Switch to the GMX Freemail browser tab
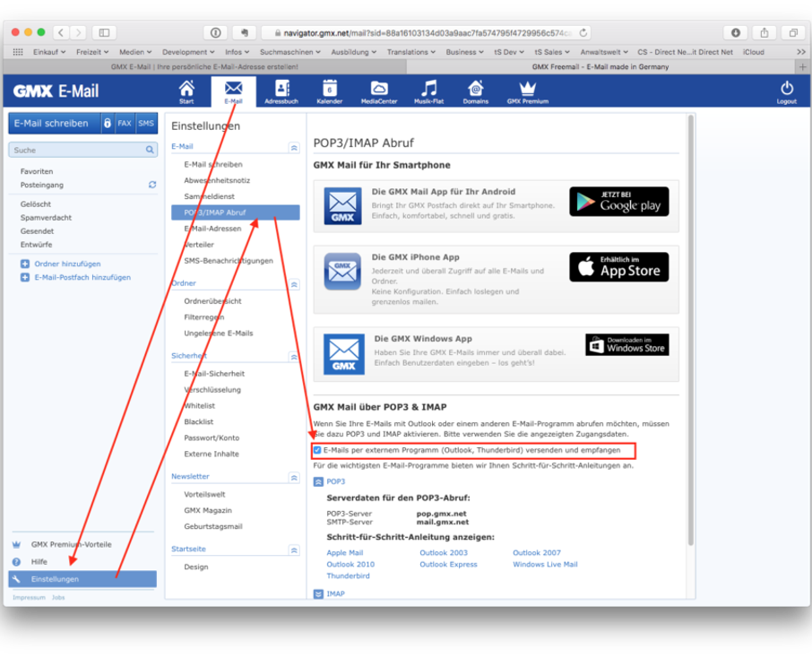Screen dimensions: 812x658 coord(600,67)
